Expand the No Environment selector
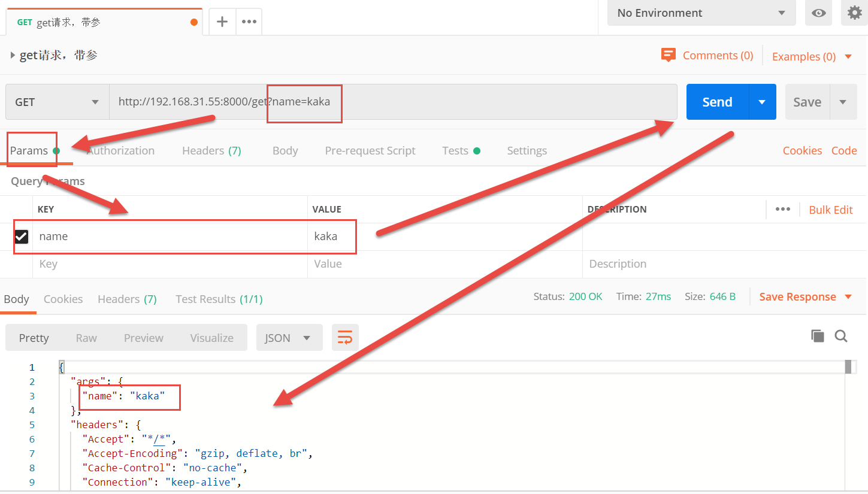Screen dimensions: 868x494 tap(701, 13)
